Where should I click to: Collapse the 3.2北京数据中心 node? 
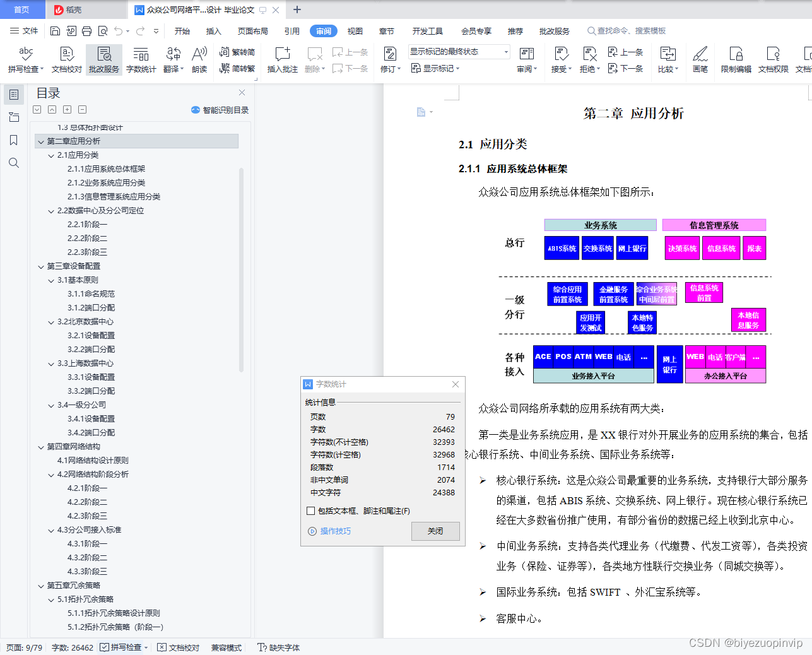[x=51, y=322]
